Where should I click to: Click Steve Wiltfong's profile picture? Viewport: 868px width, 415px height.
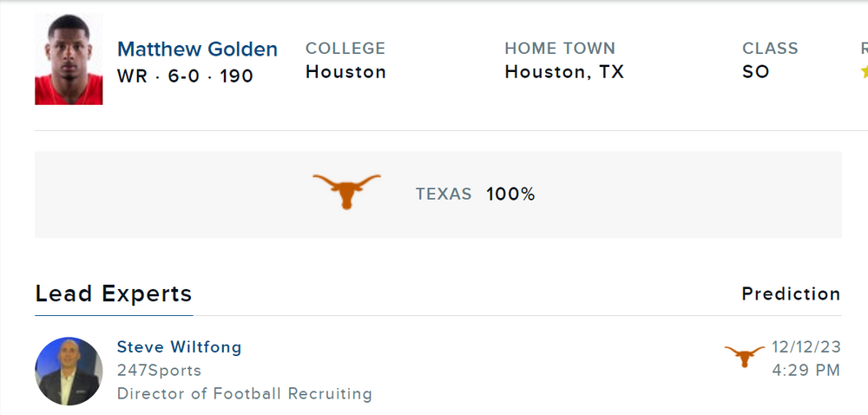(x=69, y=371)
